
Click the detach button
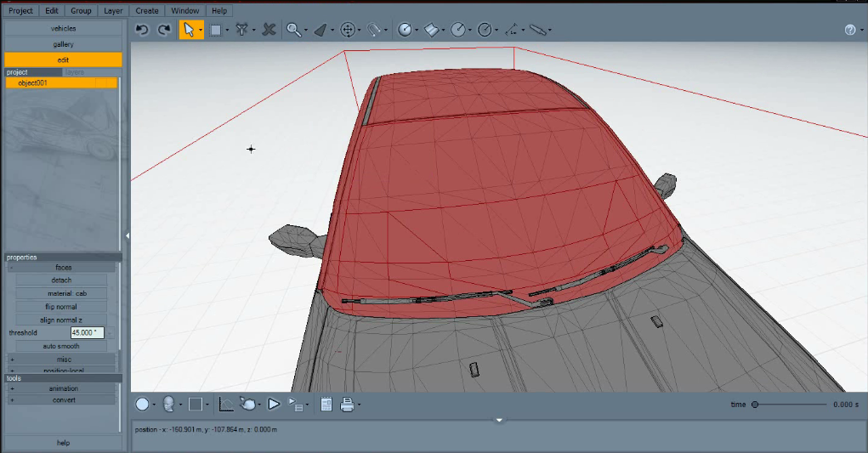click(x=61, y=280)
